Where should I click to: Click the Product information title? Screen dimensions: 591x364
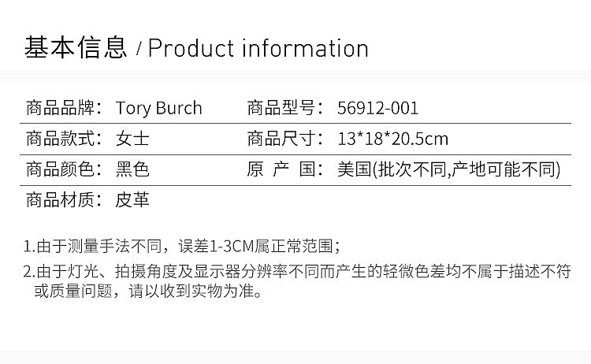point(258,49)
